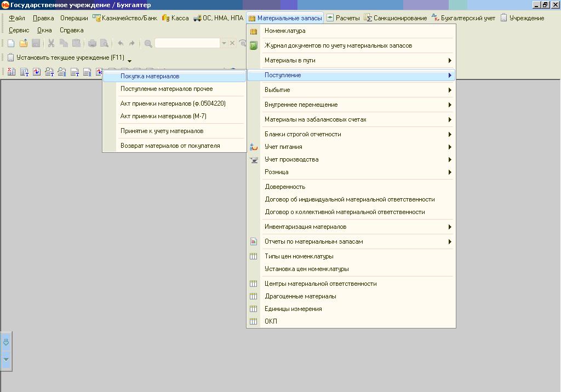
Task: Expand Материалы на забалансовых счетах submenu
Action: (449, 119)
